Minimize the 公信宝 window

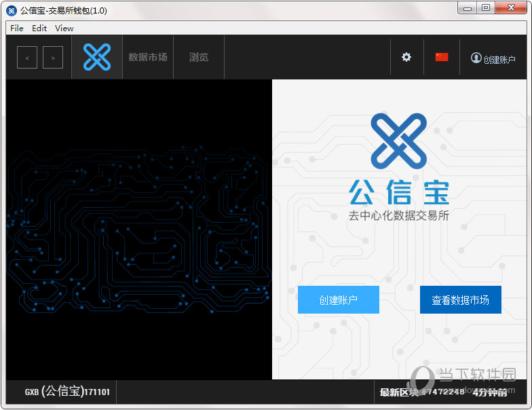click(467, 8)
